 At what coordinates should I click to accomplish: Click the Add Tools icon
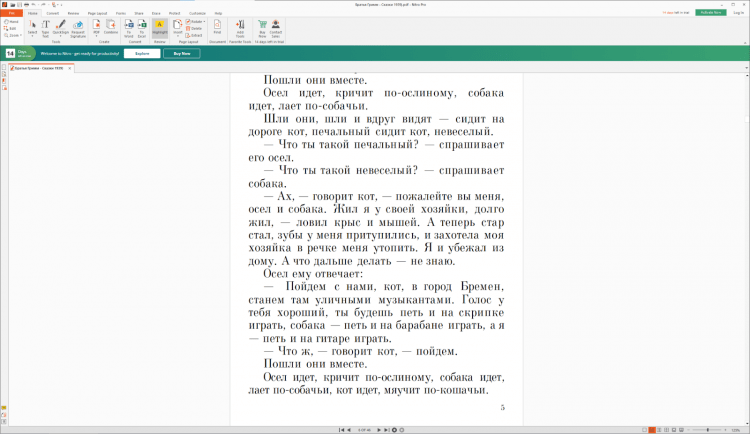[240, 28]
